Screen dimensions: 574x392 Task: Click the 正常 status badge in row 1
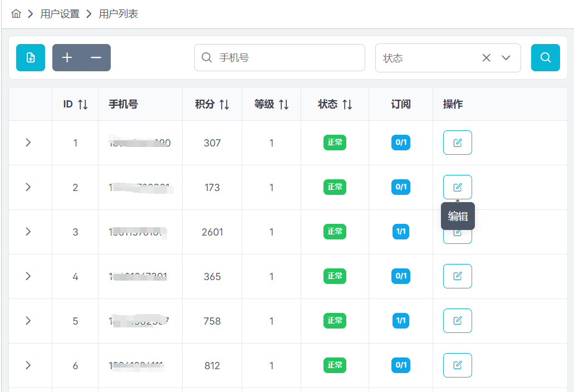click(335, 143)
